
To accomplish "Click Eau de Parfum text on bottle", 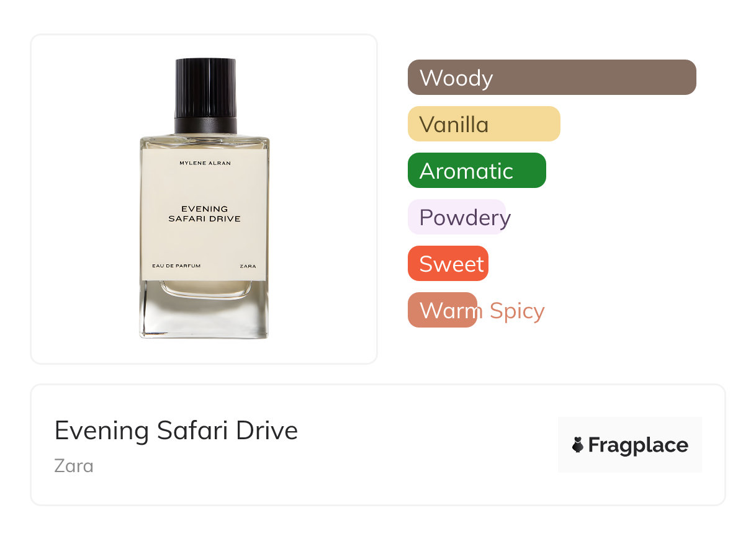I will pyautogui.click(x=176, y=266).
